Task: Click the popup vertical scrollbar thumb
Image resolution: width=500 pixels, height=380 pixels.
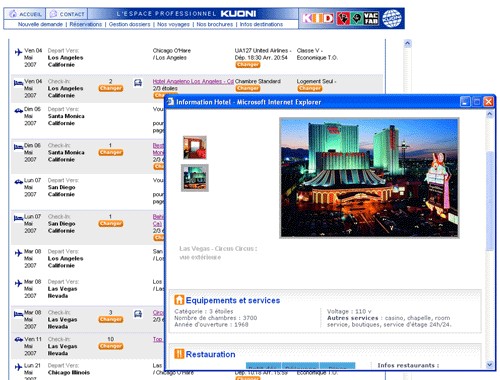Action: point(489,201)
